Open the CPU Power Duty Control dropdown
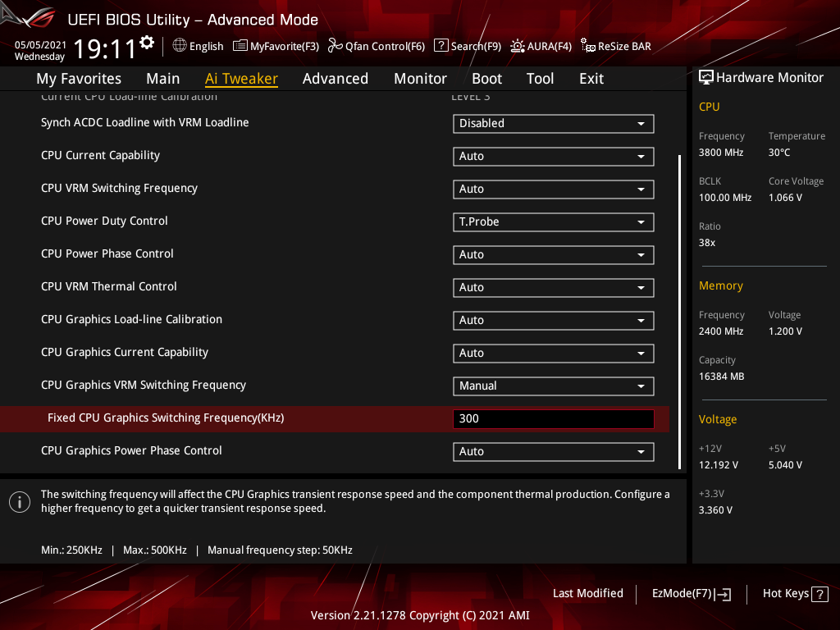Screen dimensions: 840x630 (553, 222)
